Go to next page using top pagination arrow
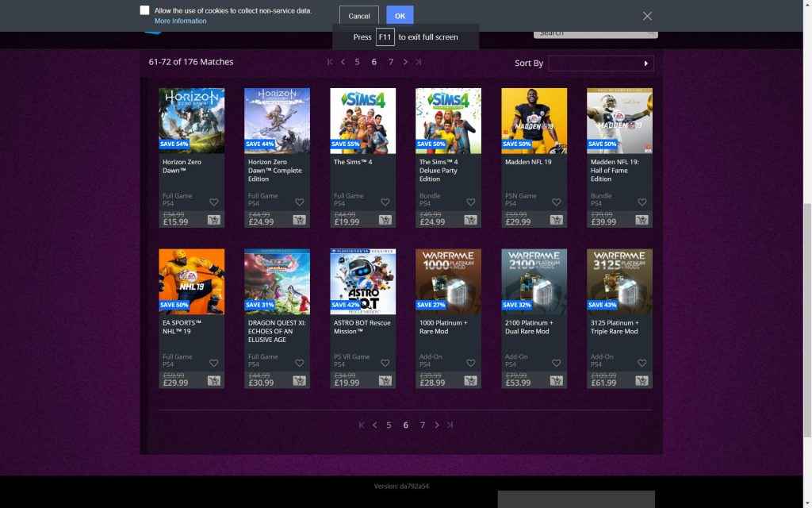This screenshot has height=508, width=812. tap(405, 62)
